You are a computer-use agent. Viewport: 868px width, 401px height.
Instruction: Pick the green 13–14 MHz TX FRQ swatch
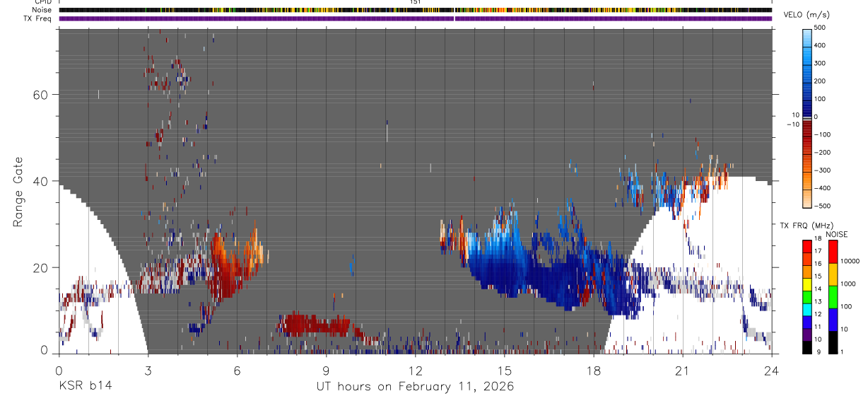807,296
